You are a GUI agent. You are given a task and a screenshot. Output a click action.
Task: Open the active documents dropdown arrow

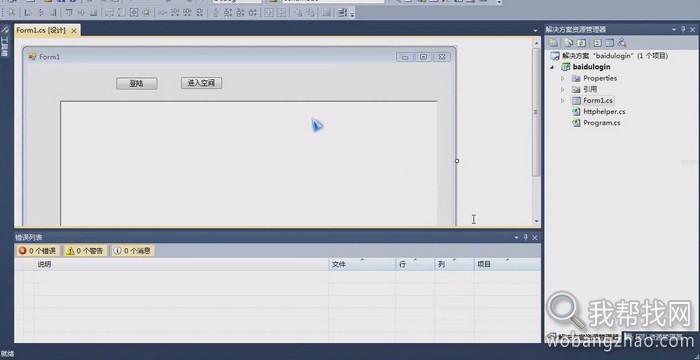[535, 30]
